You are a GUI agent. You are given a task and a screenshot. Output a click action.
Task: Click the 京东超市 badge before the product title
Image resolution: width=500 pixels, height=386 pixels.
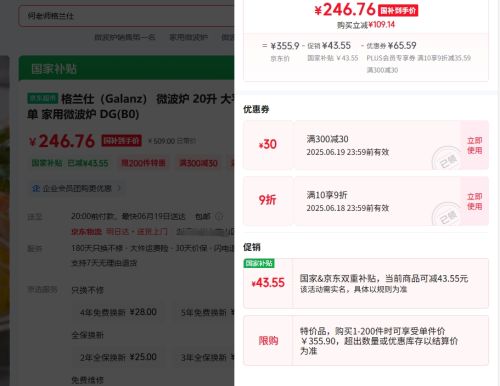click(43, 98)
